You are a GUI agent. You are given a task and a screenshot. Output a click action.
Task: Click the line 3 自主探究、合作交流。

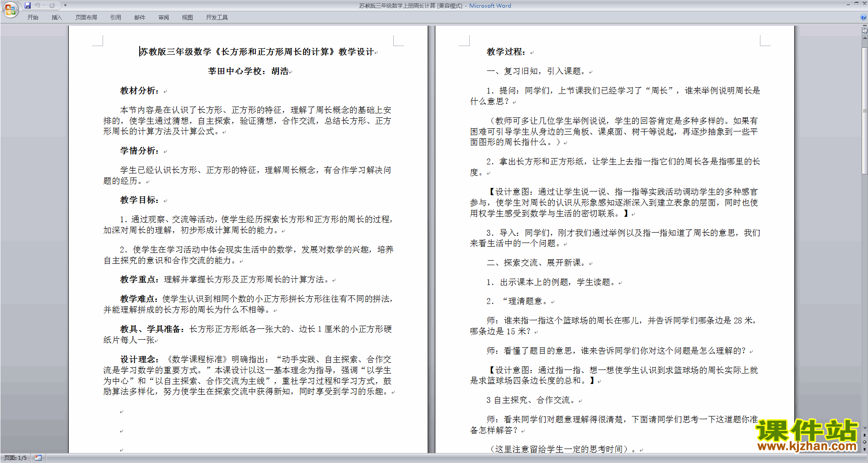[530, 400]
